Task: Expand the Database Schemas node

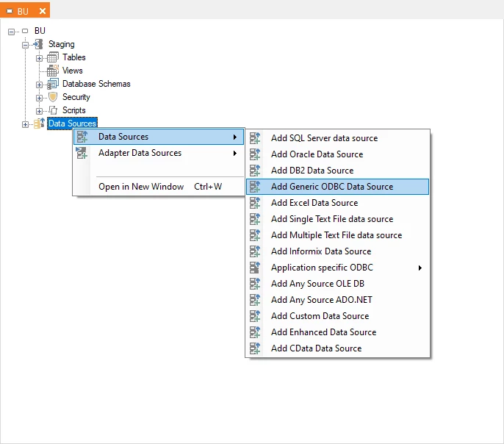Action: (39, 85)
